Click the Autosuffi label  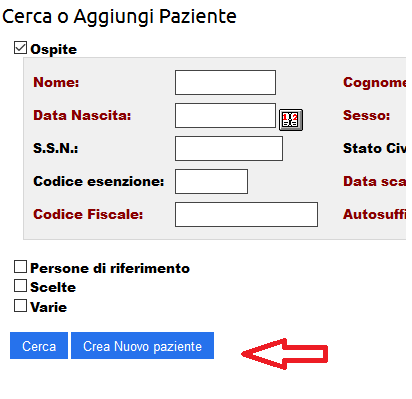coord(374,214)
